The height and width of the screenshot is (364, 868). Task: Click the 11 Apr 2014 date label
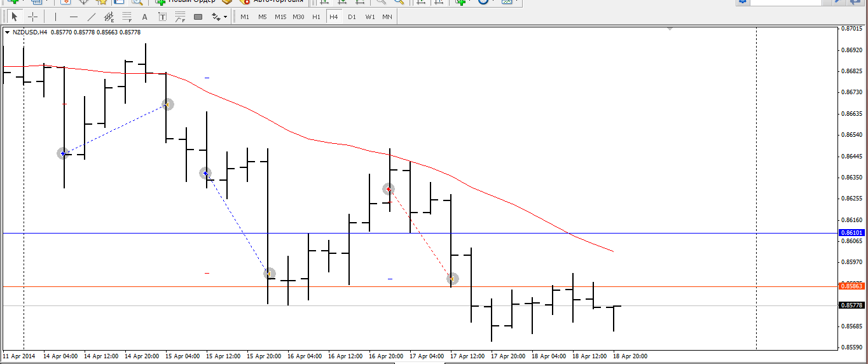tap(18, 356)
